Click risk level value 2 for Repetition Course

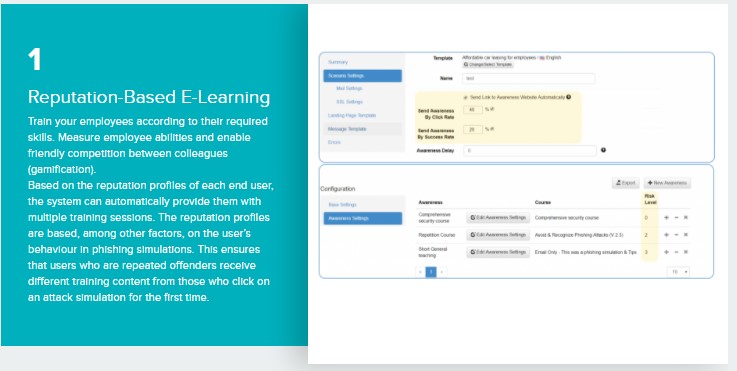646,235
